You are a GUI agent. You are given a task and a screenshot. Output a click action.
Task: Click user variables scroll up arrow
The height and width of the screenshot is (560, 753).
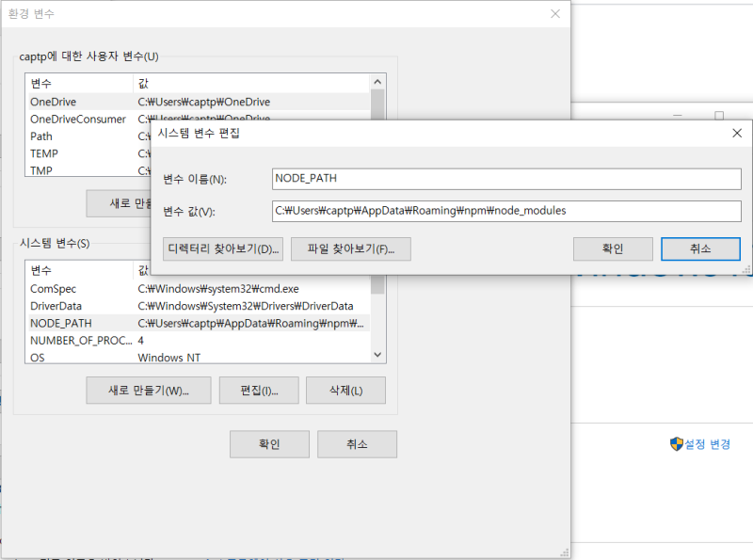377,82
